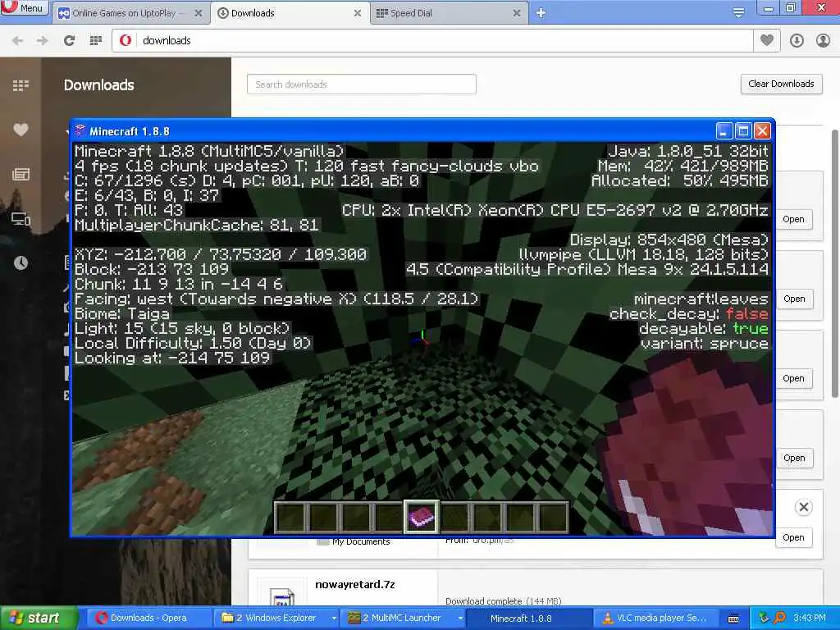
Task: Reload the current page
Action: point(69,41)
